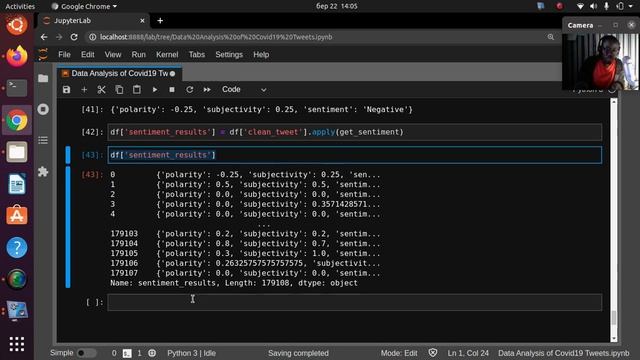The height and width of the screenshot is (360, 640).
Task: Open Activities overview
Action: pyautogui.click(x=20, y=6)
